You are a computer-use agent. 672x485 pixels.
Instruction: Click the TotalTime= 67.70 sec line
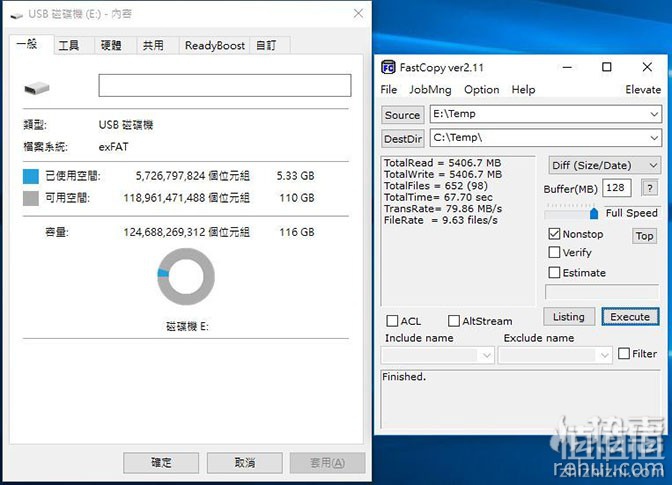tap(438, 197)
